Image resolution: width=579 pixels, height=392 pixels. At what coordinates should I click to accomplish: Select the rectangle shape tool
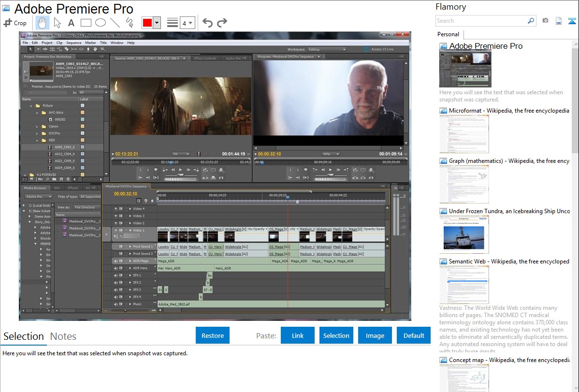click(86, 23)
